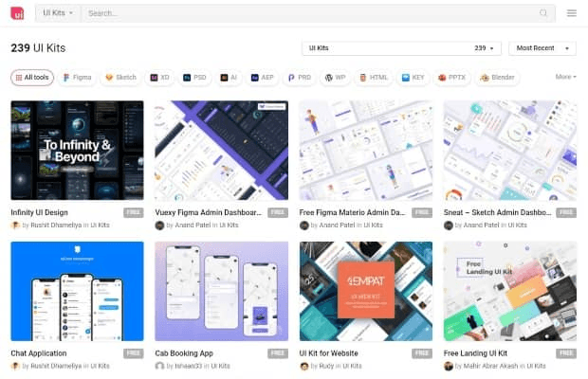Click FREE badge on Infinity UI Design
This screenshot has width=588, height=379.
[134, 213]
